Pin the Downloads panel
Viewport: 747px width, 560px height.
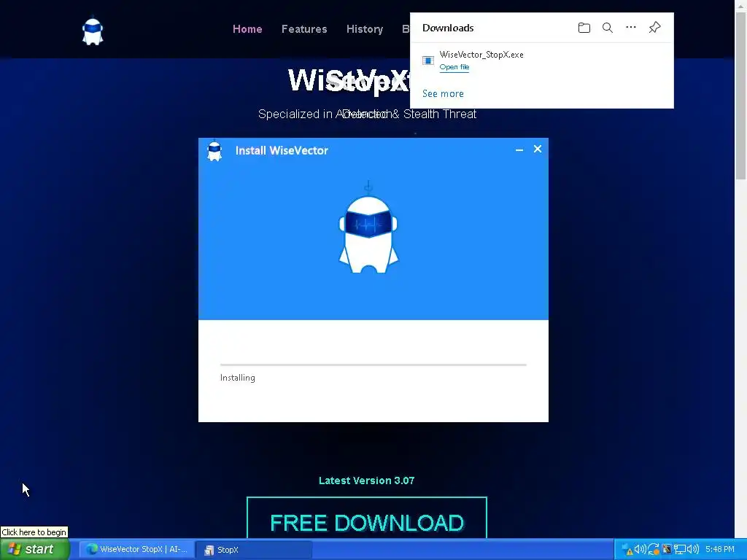click(x=654, y=27)
